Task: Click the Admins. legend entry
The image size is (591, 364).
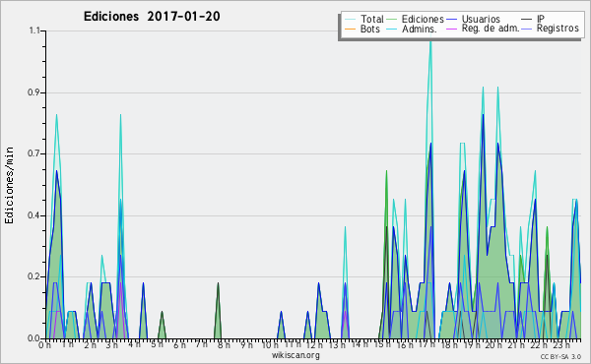Action: 412,29
